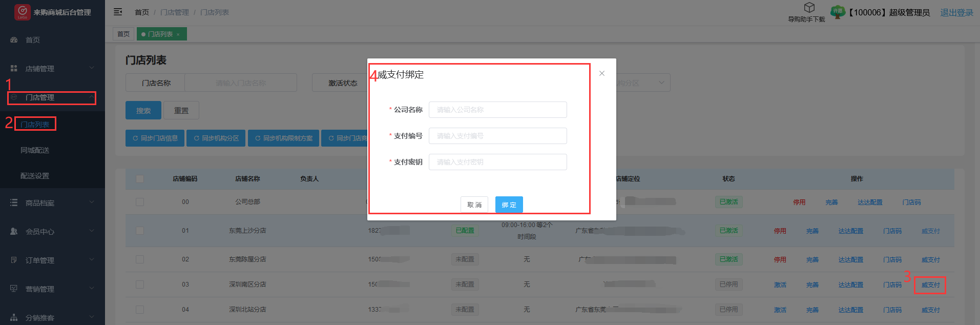Viewport: 980px width, 325px height.
Task: Click the 公司名称 input field
Action: point(497,110)
